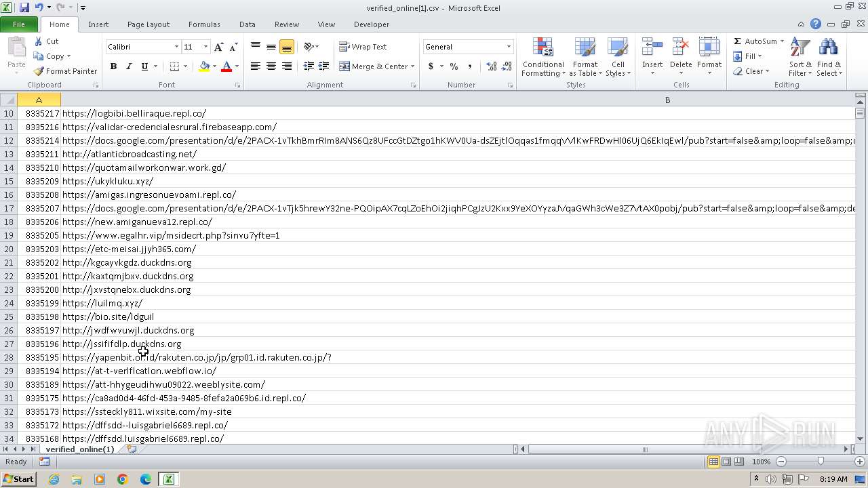Apply Percent Style
868x488 pixels.
click(454, 66)
